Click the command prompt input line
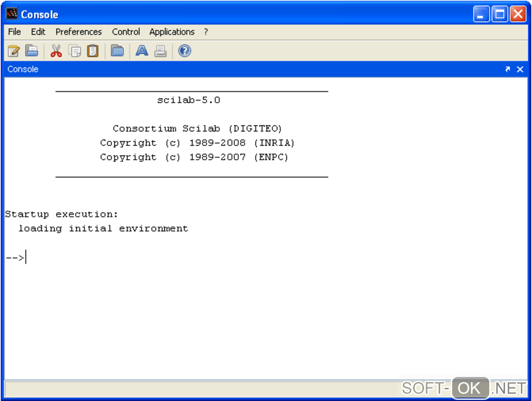532x401 pixels. tap(266, 258)
